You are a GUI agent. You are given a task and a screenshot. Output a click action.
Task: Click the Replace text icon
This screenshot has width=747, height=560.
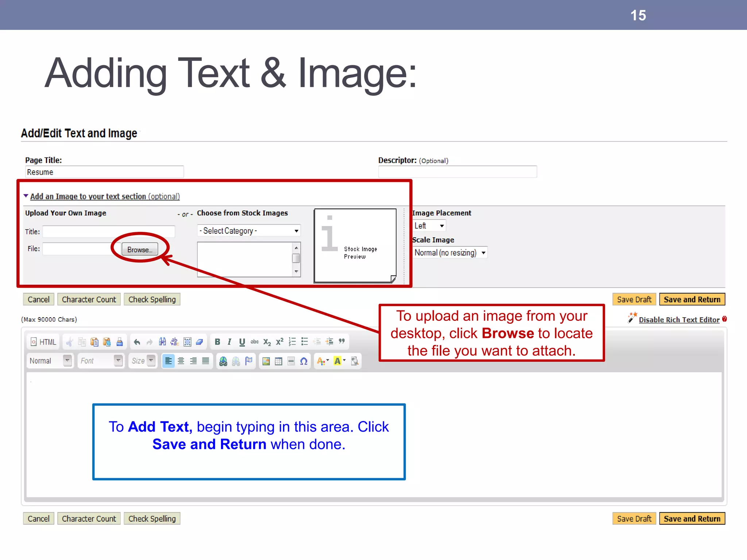175,342
